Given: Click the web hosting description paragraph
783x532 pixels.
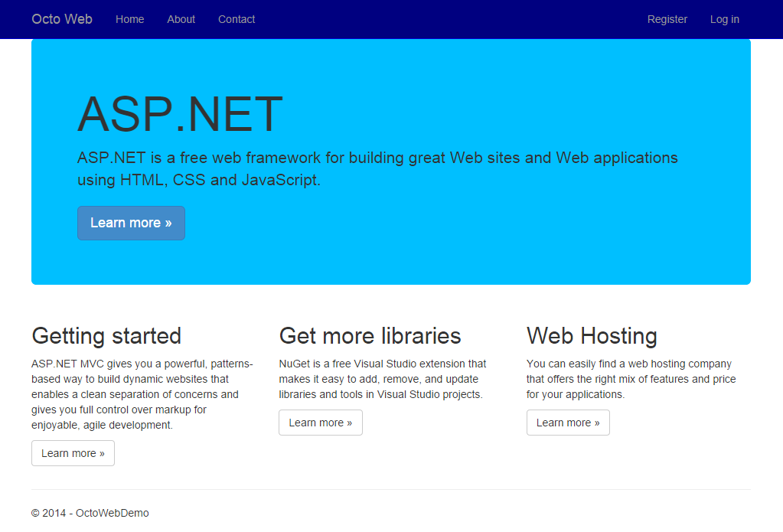Looking at the screenshot, I should pyautogui.click(x=631, y=379).
